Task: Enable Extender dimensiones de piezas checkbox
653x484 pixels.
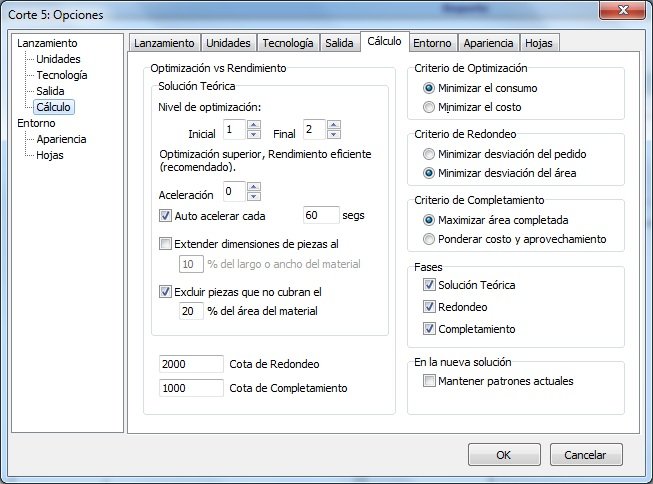Action: point(166,243)
